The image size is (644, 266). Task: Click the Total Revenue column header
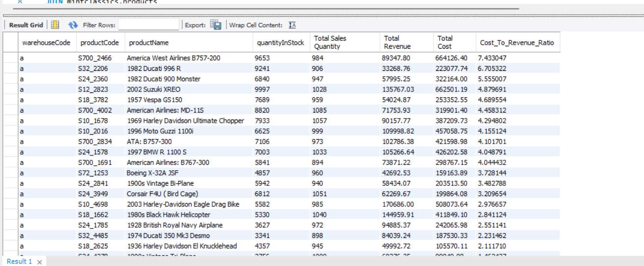tap(407, 43)
